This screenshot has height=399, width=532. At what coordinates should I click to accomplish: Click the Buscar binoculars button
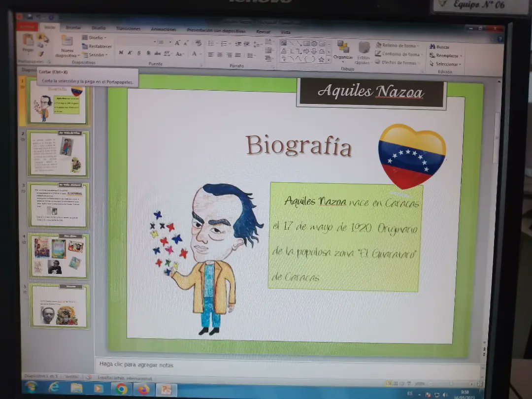coord(439,47)
